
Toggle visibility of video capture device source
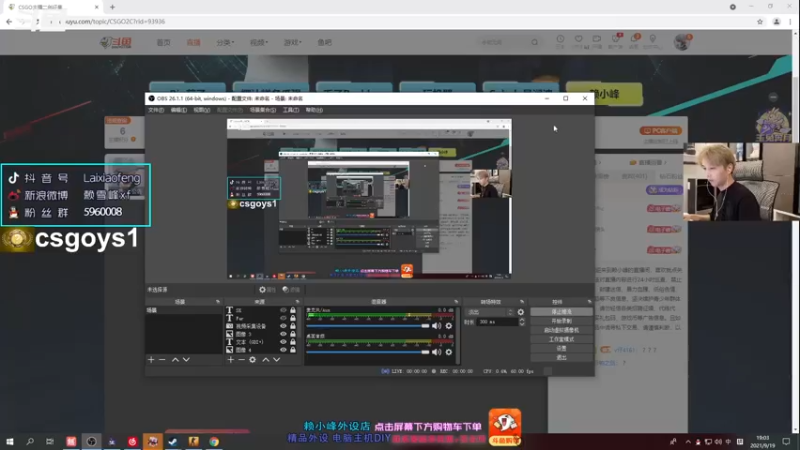click(283, 326)
